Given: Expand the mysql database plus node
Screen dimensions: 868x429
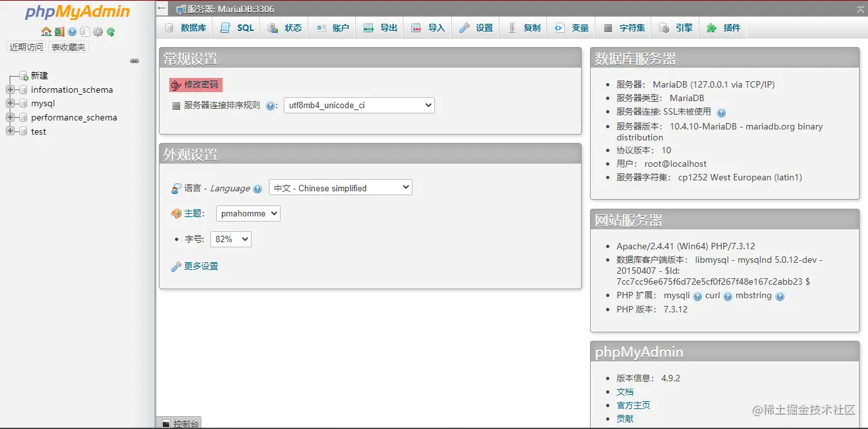Looking at the screenshot, I should click(10, 103).
